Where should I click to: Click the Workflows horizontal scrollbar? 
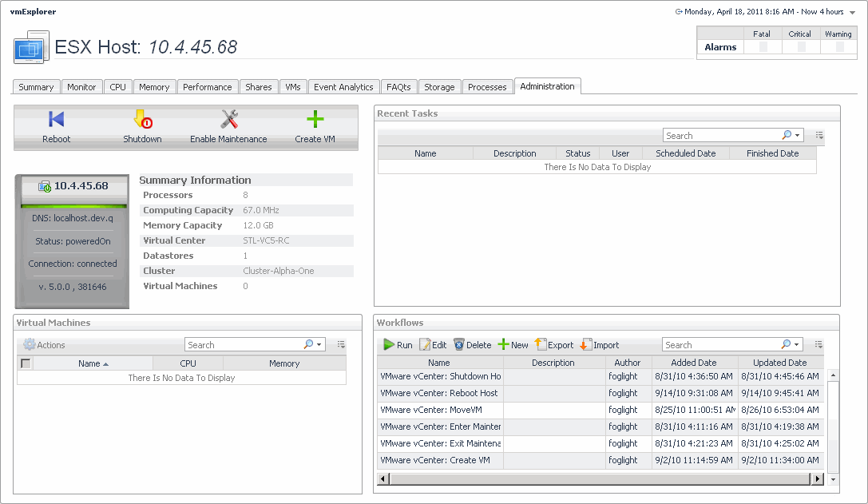599,478
